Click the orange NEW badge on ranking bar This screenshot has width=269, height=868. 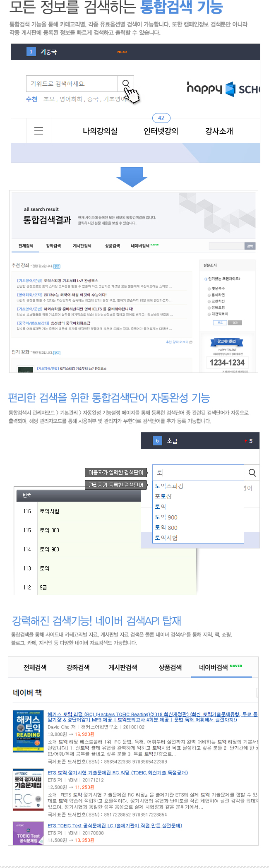click(122, 52)
